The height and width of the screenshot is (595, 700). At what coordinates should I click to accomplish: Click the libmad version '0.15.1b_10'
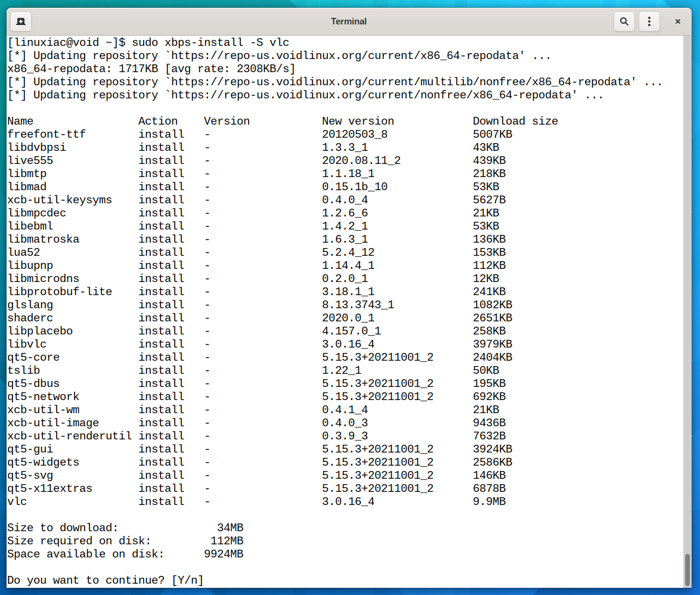pyautogui.click(x=355, y=187)
